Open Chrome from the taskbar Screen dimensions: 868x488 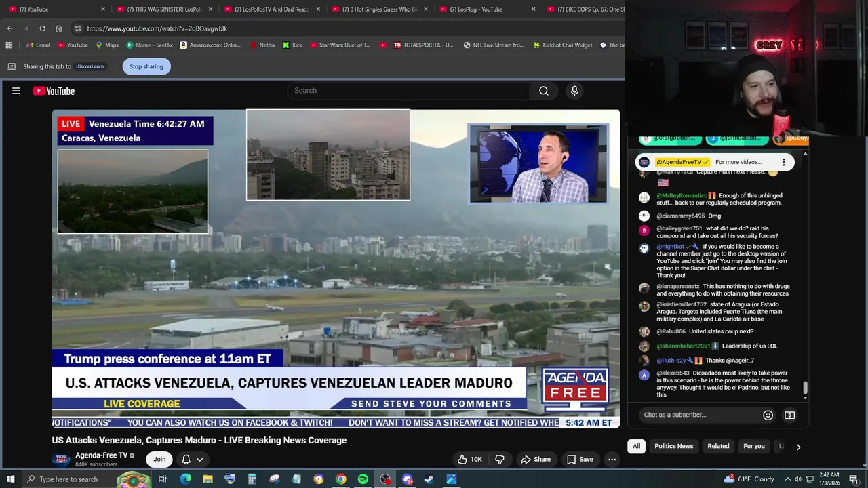tap(340, 479)
